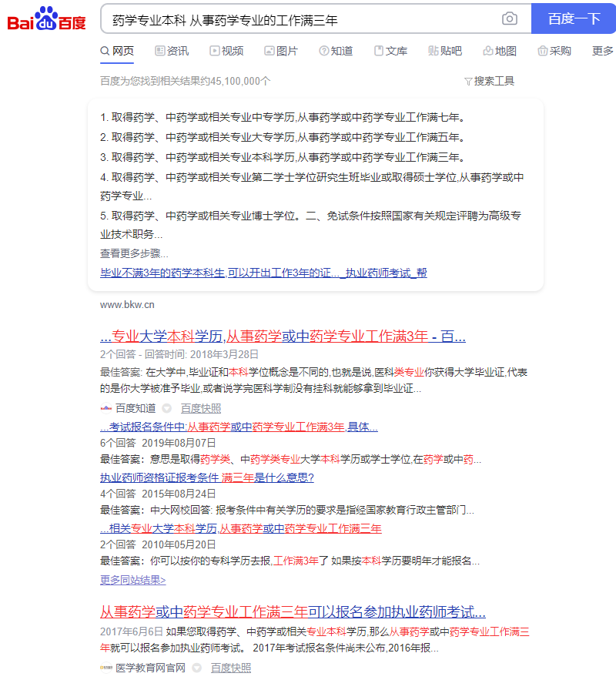
Task: Go to the 贴吧 tab
Action: (x=445, y=51)
